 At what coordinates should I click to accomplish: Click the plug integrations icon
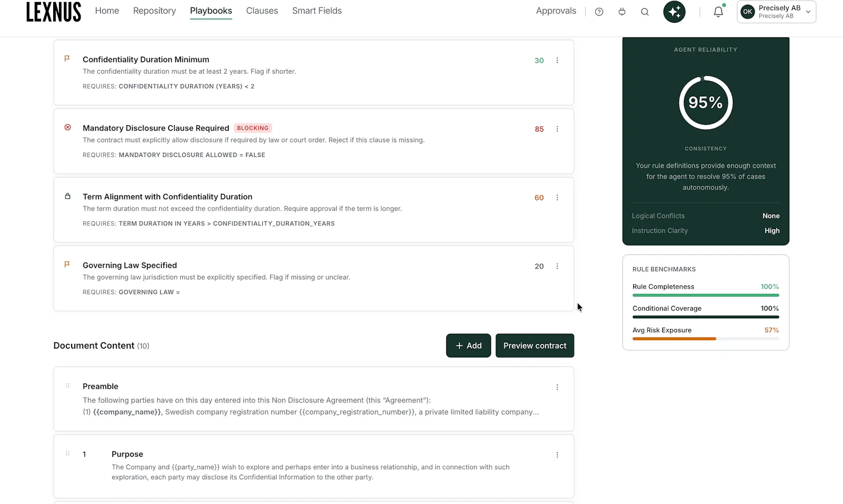[622, 12]
